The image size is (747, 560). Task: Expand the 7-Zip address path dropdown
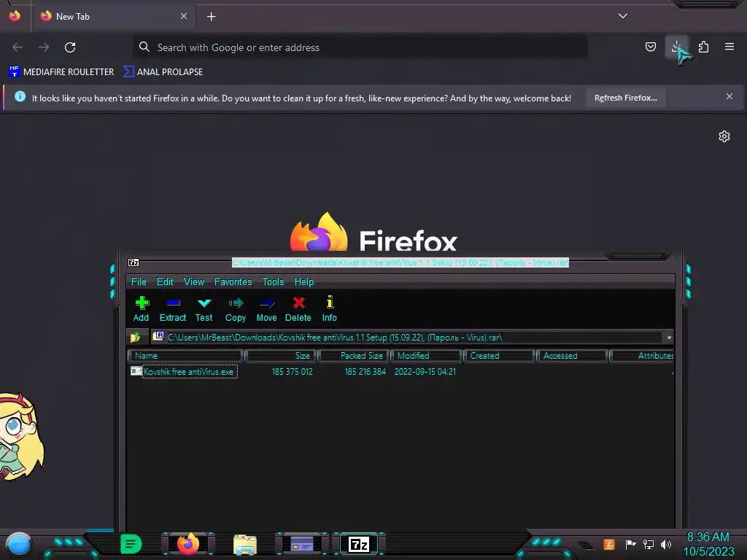(669, 338)
